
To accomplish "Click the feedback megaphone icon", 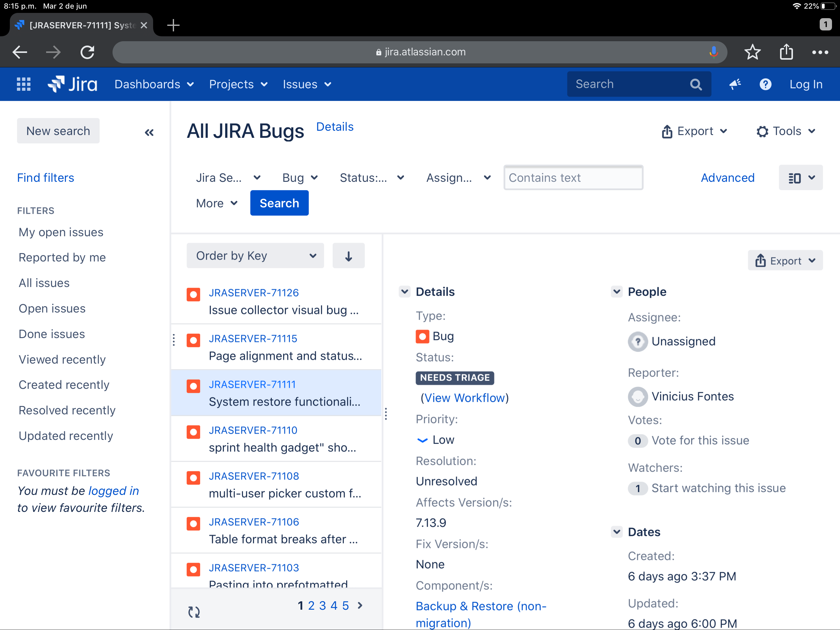I will pos(735,84).
